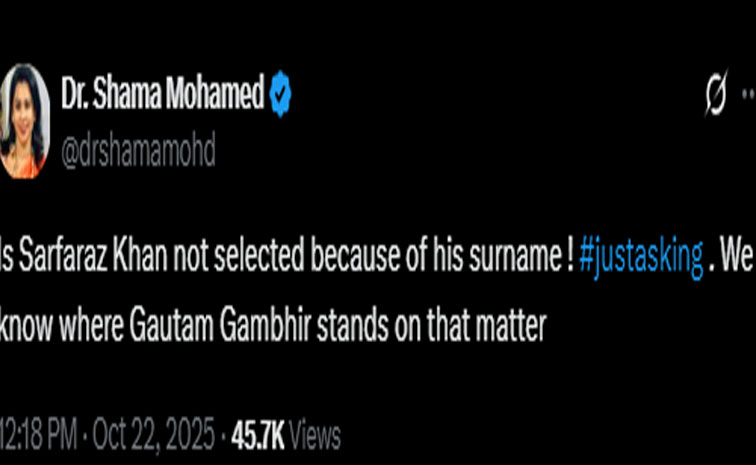756x465 pixels.
Task: Click the Grok icon on the tweet
Action: [715, 96]
